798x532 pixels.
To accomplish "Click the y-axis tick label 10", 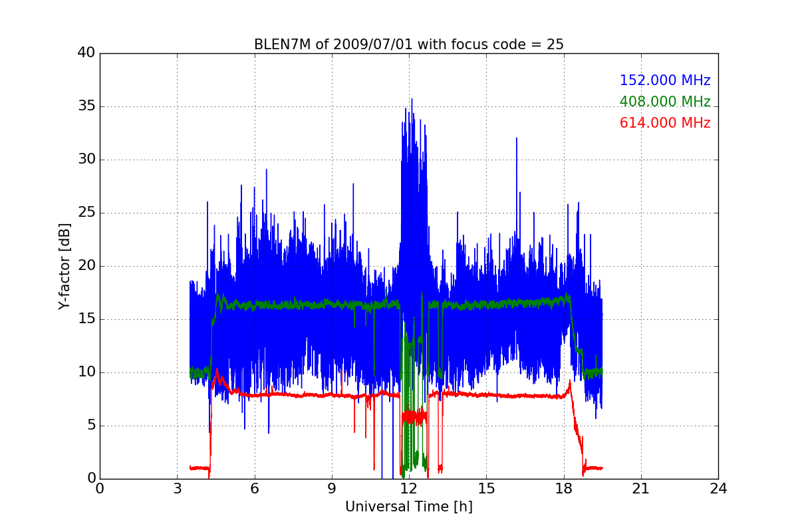I will [x=86, y=372].
